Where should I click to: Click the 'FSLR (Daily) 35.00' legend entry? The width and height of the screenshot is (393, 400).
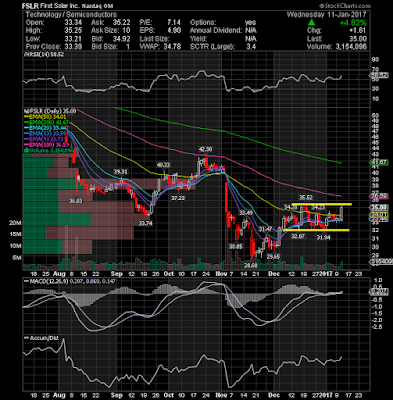point(50,111)
